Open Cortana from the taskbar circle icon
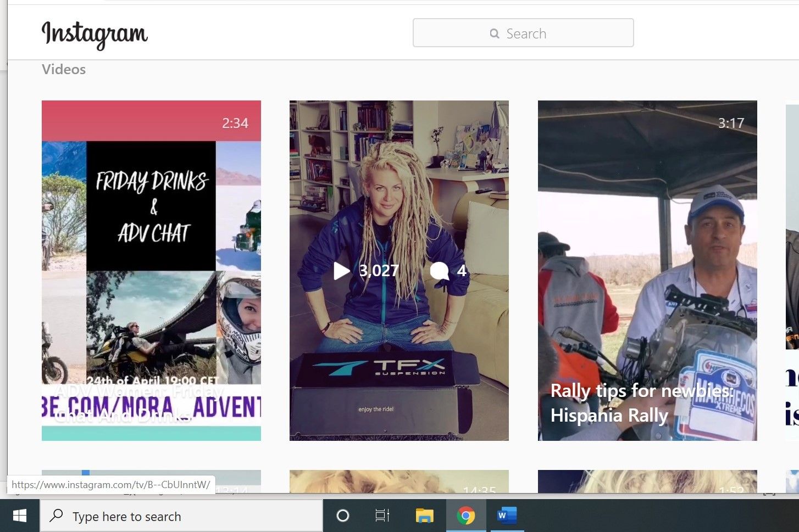The width and height of the screenshot is (799, 532). point(343,516)
